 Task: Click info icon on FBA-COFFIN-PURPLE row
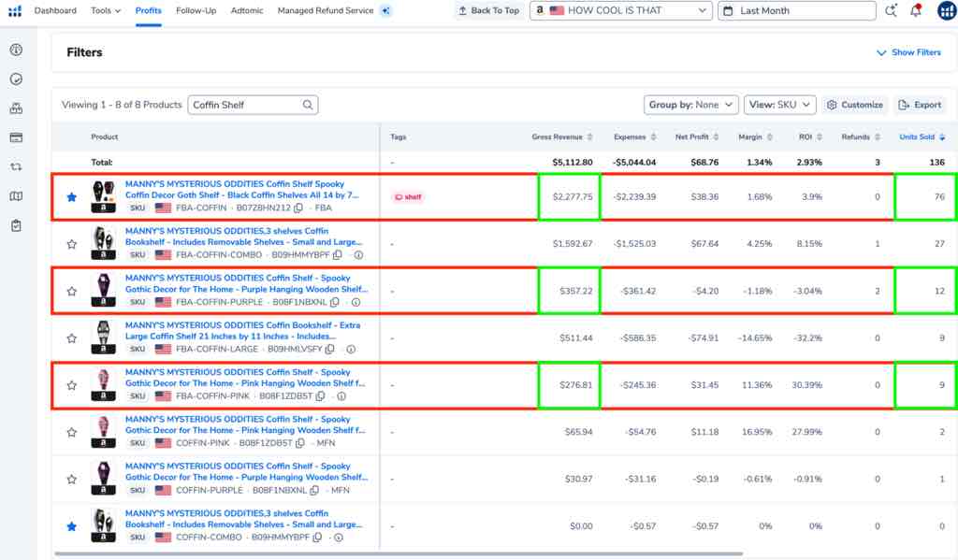pos(356,302)
